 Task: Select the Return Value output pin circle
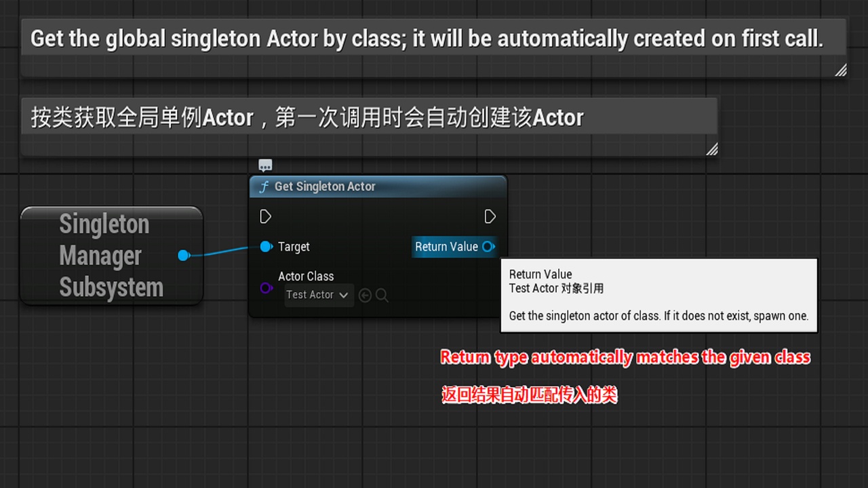[488, 247]
